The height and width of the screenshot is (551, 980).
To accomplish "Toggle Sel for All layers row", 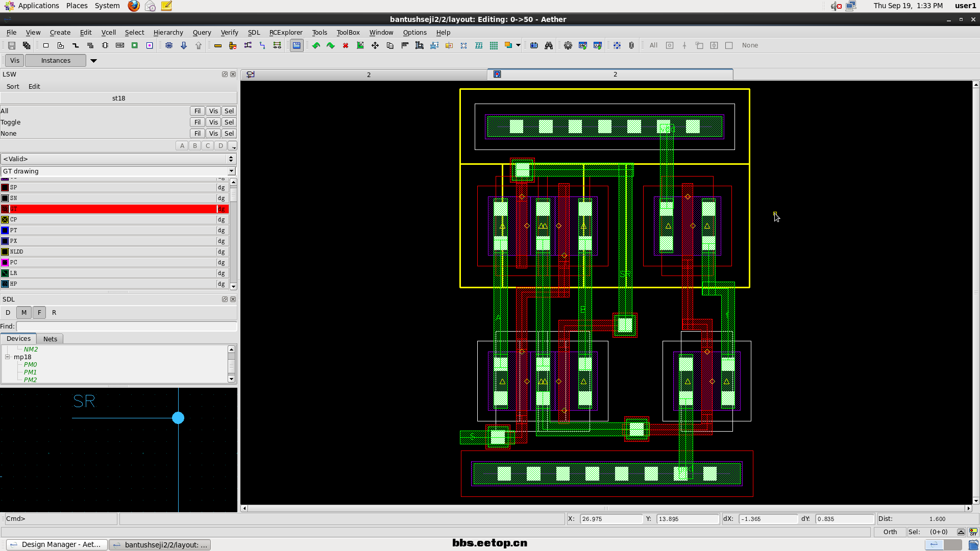I will (x=229, y=111).
